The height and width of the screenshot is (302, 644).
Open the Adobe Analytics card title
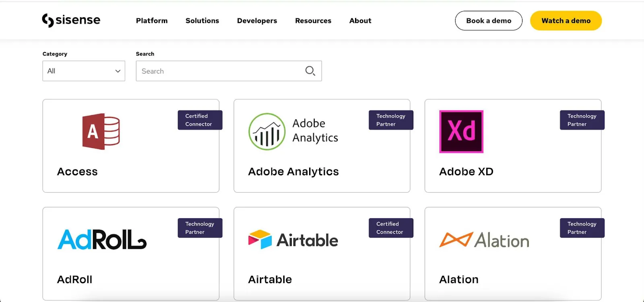click(293, 172)
